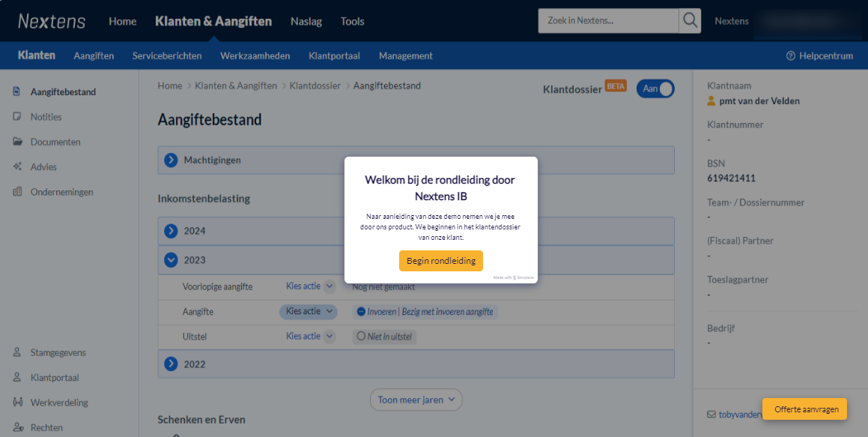Click the Aangiftebestand document icon in sidebar
Image resolution: width=868 pixels, height=437 pixels.
click(17, 91)
